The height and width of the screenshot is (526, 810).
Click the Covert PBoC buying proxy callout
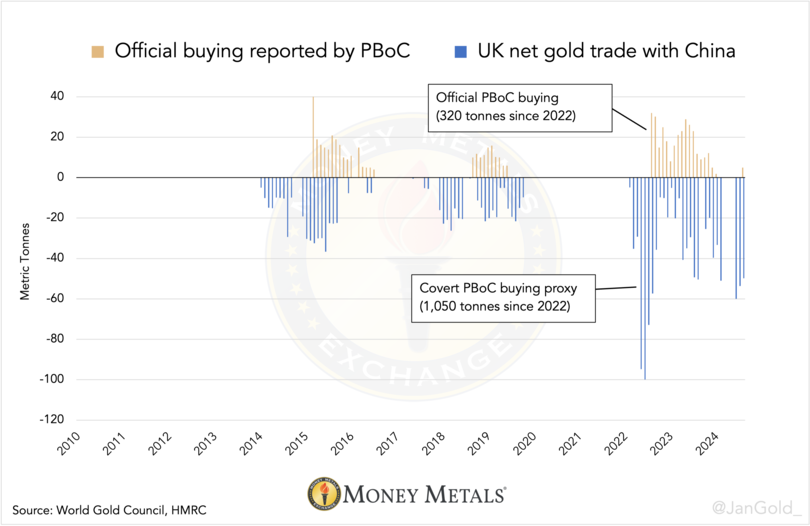503,297
